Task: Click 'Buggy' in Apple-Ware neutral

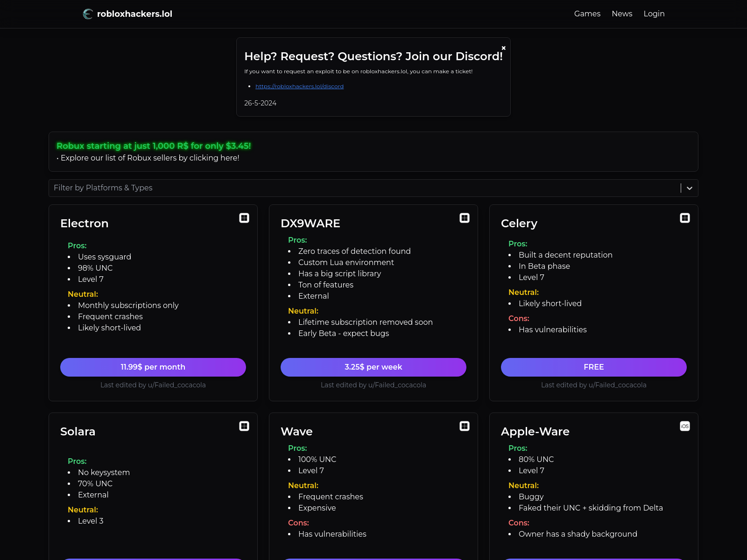Action: tap(531, 497)
